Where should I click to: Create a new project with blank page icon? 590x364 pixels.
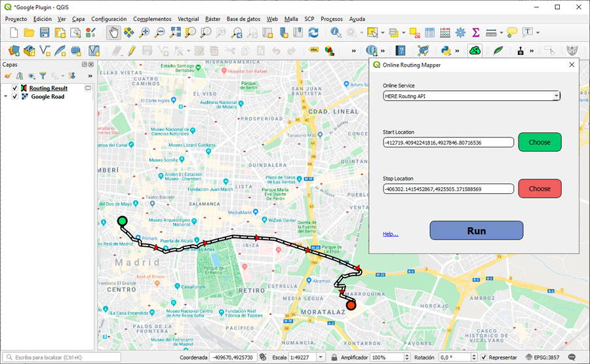tap(14, 33)
